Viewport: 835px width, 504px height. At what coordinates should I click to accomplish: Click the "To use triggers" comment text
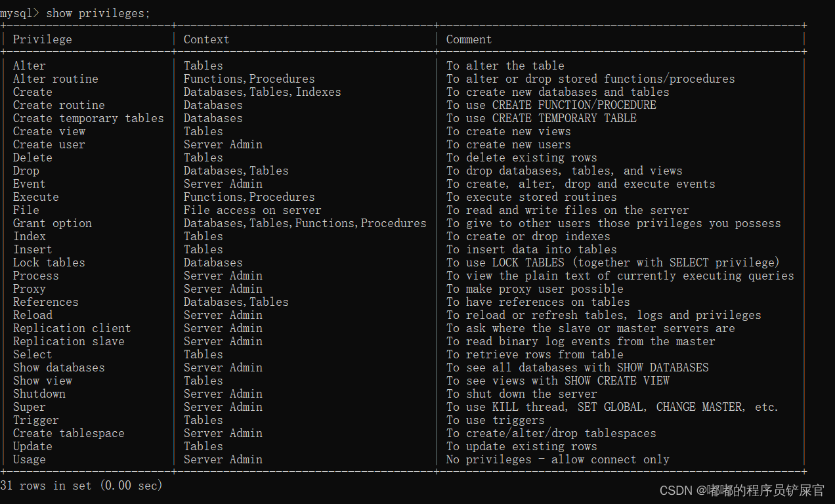tap(495, 420)
